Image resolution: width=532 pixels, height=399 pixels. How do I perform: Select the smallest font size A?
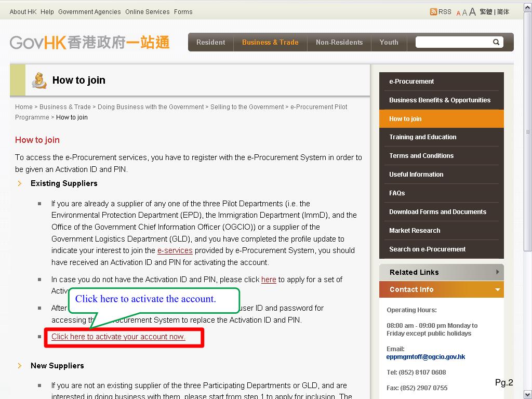[458, 13]
